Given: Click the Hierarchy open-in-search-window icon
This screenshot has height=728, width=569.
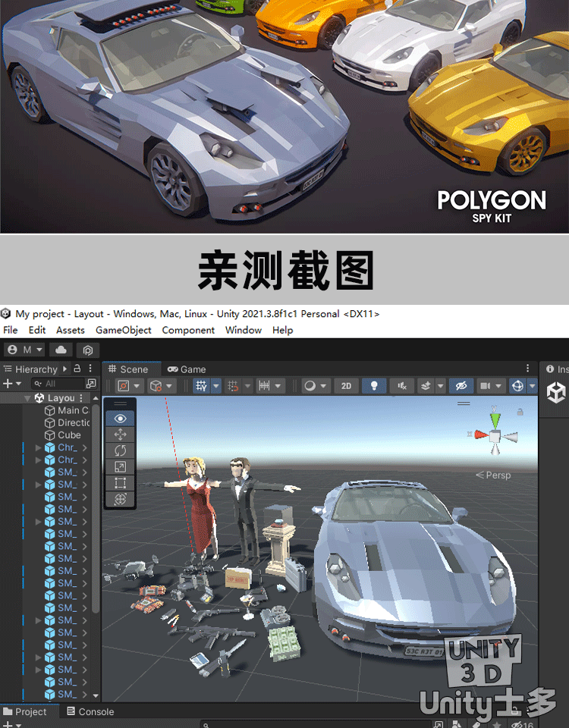Looking at the screenshot, I should coord(91,384).
